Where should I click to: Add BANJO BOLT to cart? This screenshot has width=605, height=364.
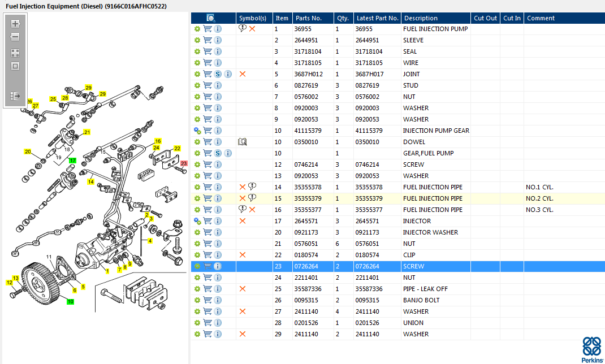(x=208, y=300)
